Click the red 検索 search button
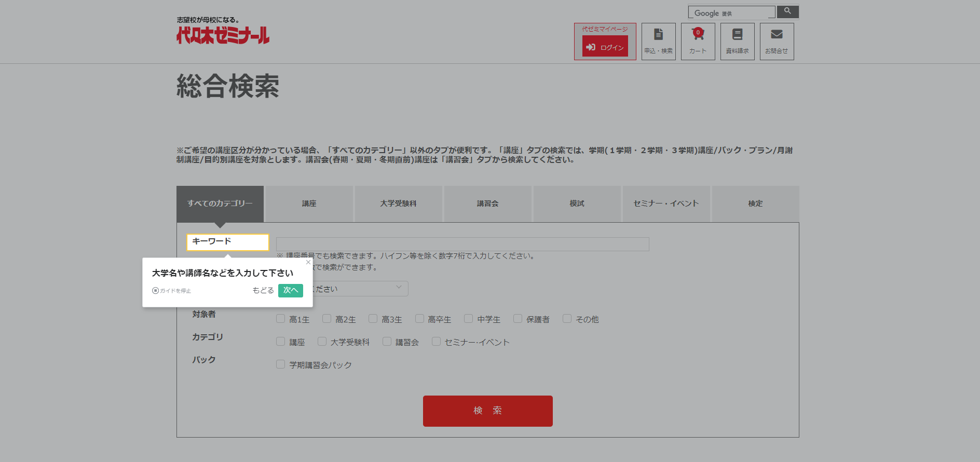 [488, 411]
